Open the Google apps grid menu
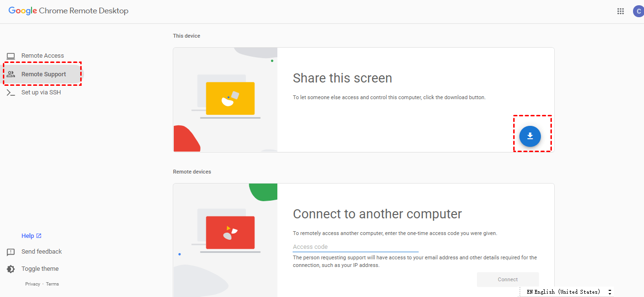The height and width of the screenshot is (297, 644). coord(621,11)
